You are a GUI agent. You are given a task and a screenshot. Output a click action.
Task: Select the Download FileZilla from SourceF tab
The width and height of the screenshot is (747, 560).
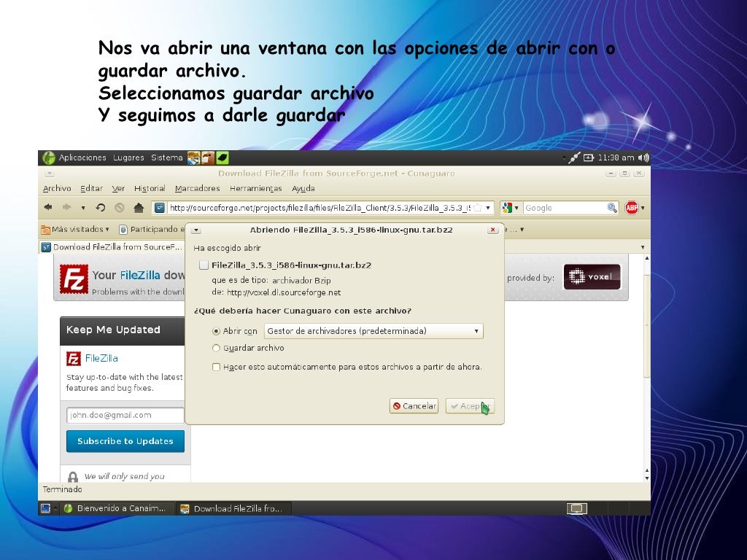point(112,246)
